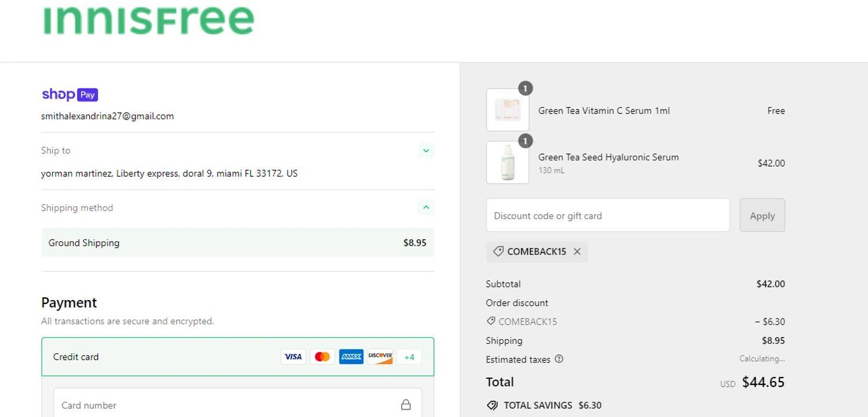Click the padlock icon in Card number field

point(406,405)
